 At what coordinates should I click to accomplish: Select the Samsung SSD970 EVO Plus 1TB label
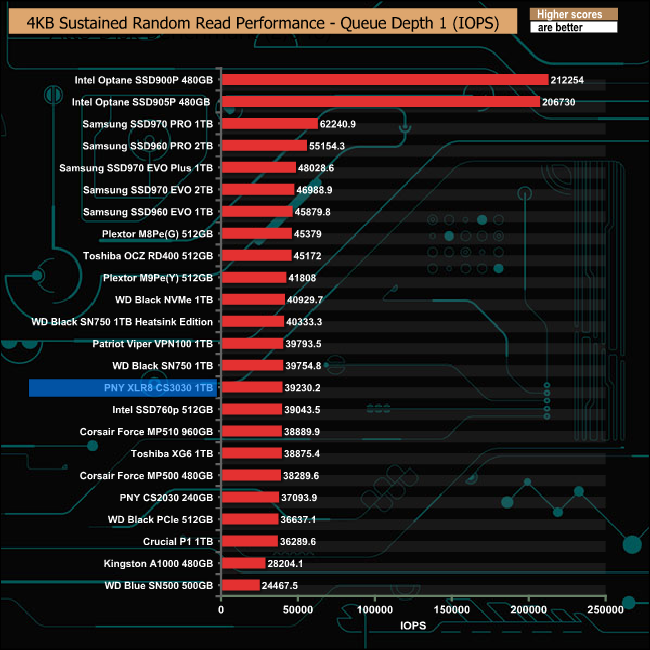point(136,168)
